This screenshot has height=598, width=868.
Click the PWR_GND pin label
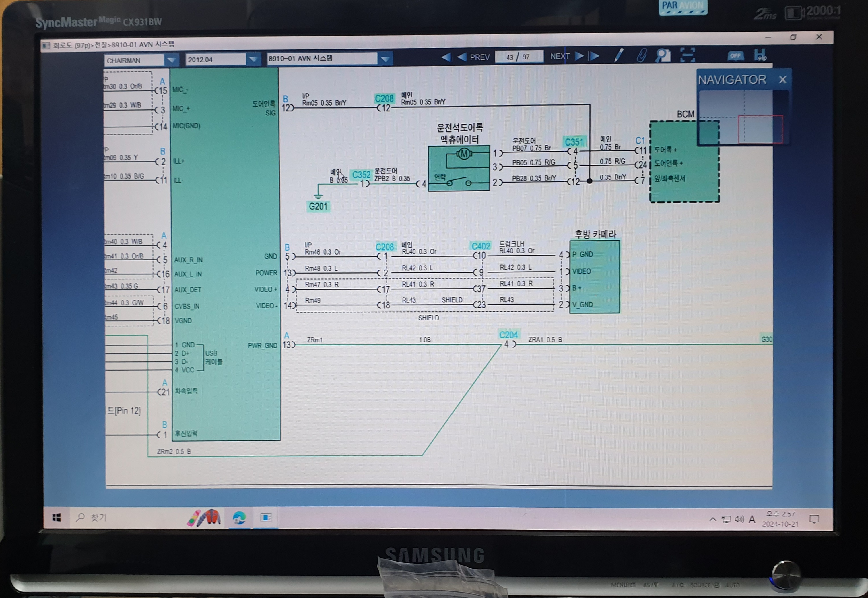(263, 345)
